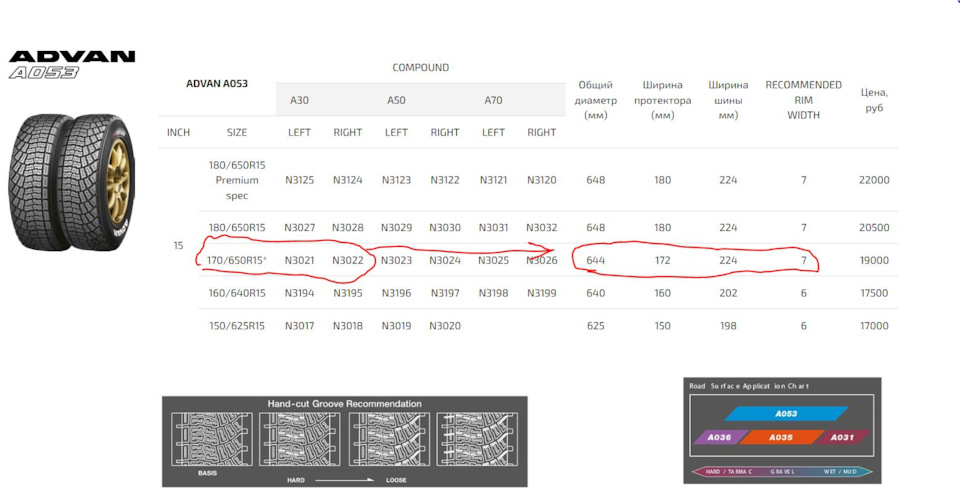Click the LEFT subheader under A30

tap(299, 132)
